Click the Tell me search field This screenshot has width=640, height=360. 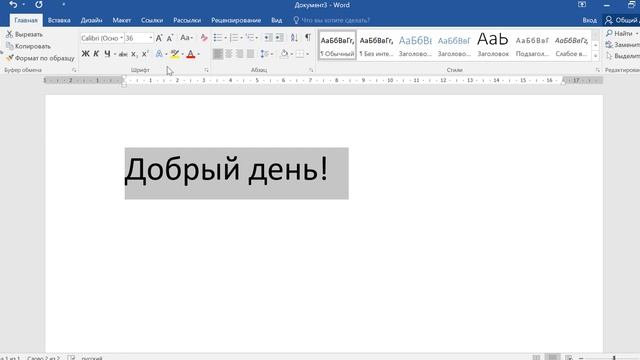pyautogui.click(x=331, y=20)
